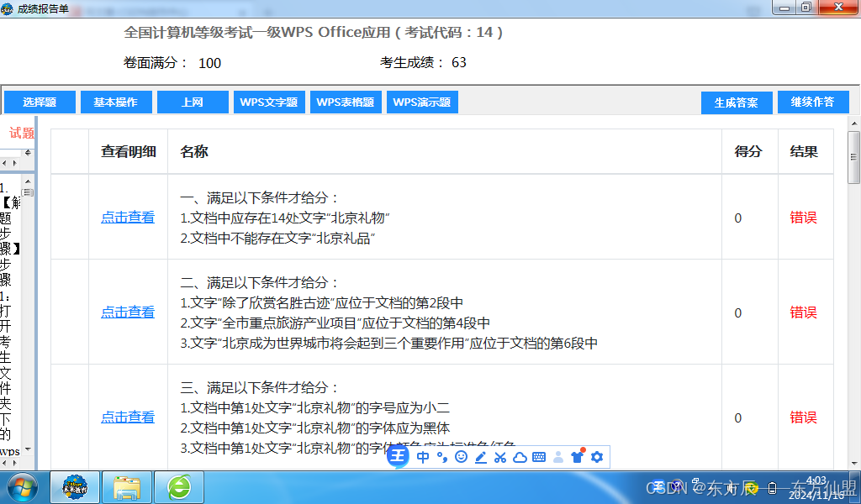Click the 得分 column header
The width and height of the screenshot is (861, 504).
[748, 151]
